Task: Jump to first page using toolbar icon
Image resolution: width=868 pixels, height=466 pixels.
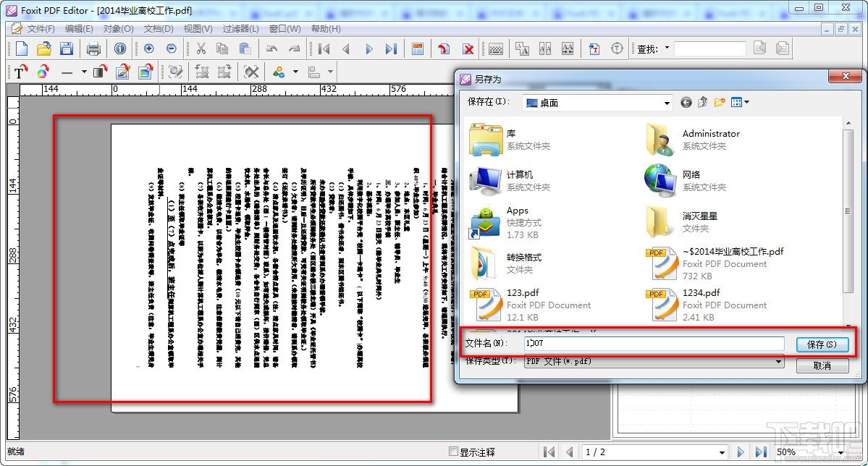Action: click(322, 49)
